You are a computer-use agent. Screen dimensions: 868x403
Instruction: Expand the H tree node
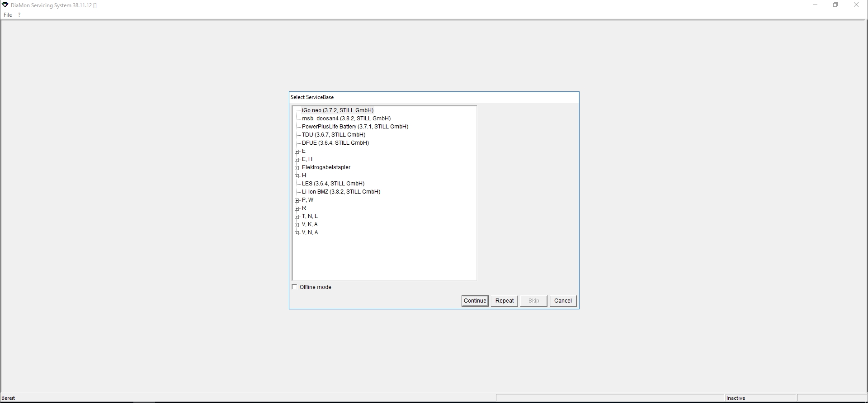[x=297, y=176]
